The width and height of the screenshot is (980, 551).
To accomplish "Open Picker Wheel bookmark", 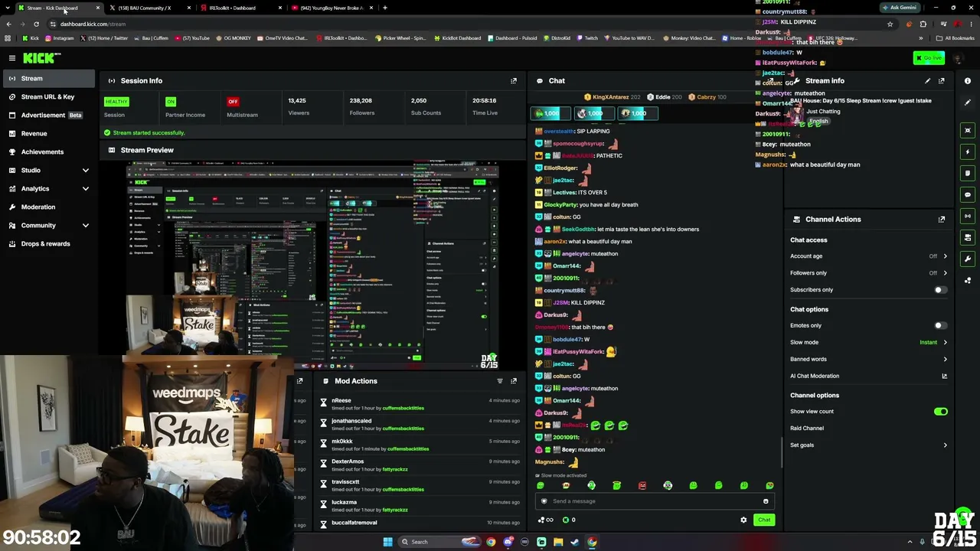I will point(400,38).
